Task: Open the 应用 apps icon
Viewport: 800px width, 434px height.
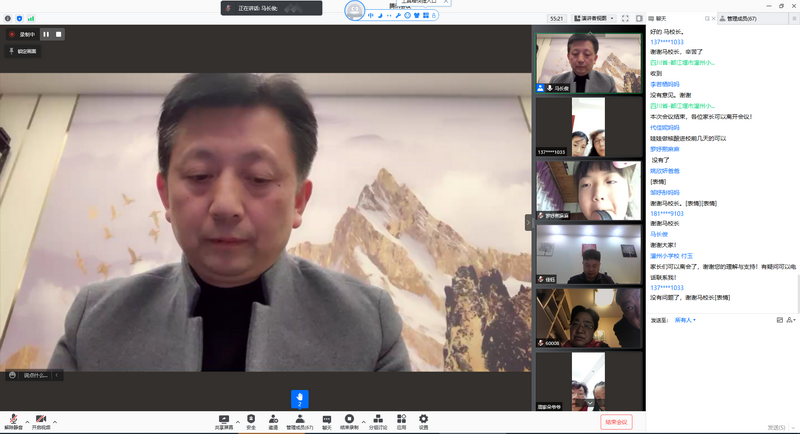Action: (401, 419)
